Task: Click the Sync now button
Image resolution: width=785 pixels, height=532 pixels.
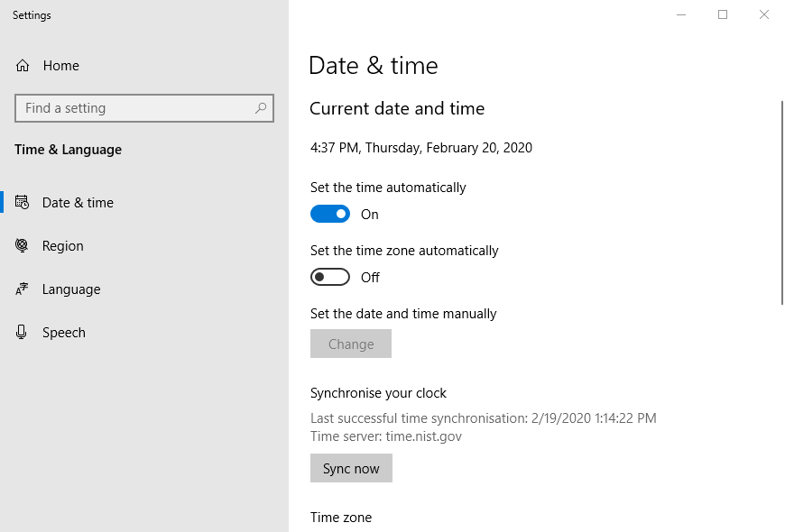Action: point(352,469)
